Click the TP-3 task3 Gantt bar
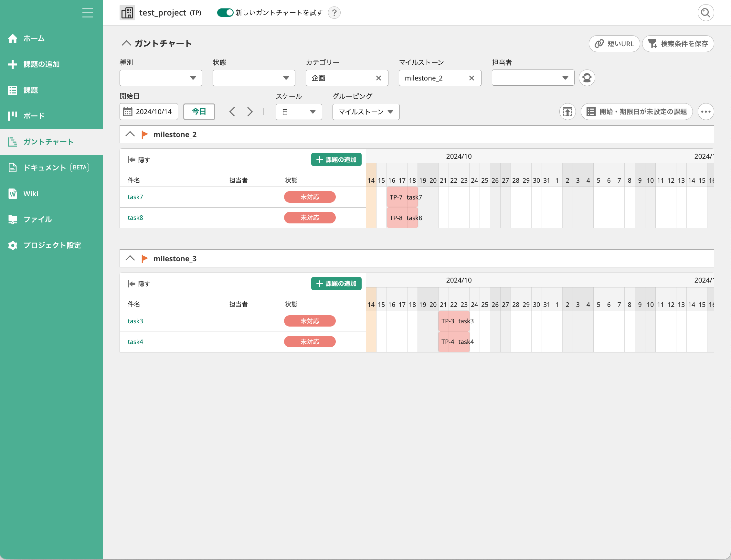The width and height of the screenshot is (731, 560). pyautogui.click(x=453, y=321)
